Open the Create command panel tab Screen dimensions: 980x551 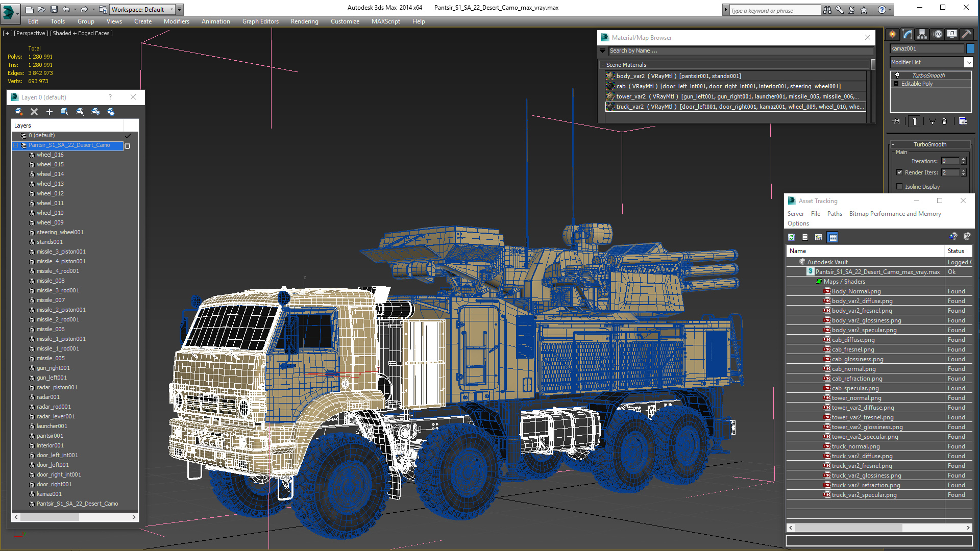click(892, 34)
